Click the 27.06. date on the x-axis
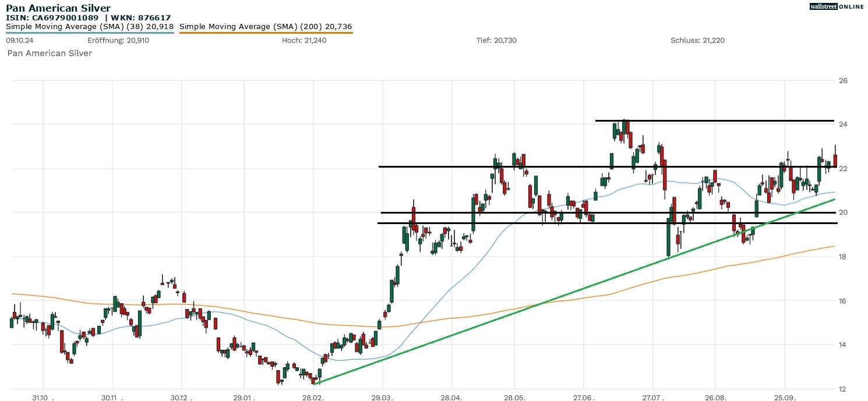The height and width of the screenshot is (401, 868). click(x=583, y=398)
